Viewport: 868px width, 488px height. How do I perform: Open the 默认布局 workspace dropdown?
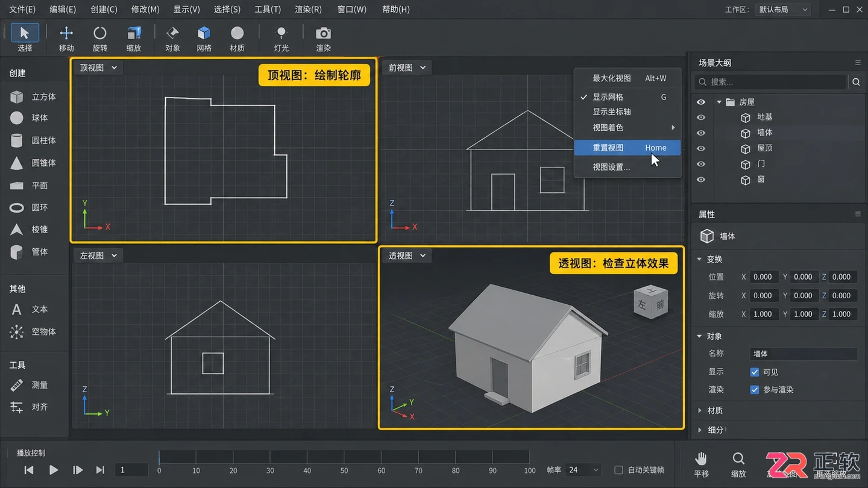(x=783, y=10)
